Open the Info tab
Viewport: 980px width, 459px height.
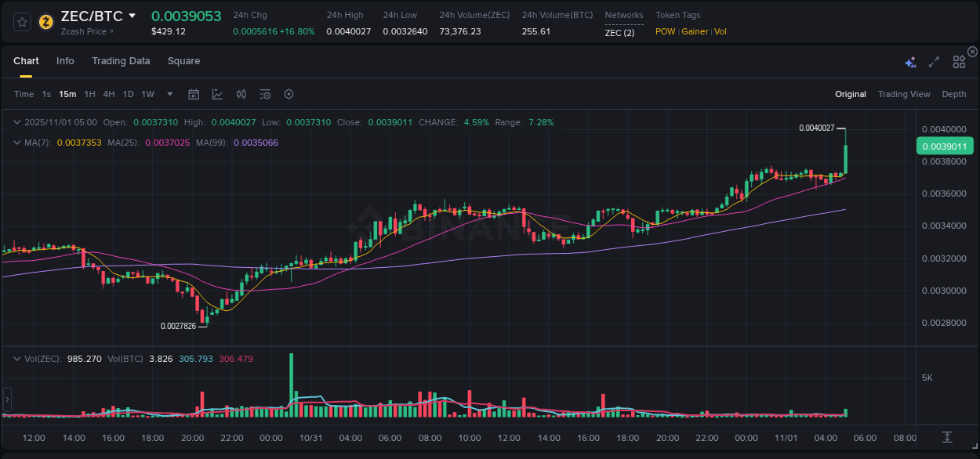click(65, 60)
